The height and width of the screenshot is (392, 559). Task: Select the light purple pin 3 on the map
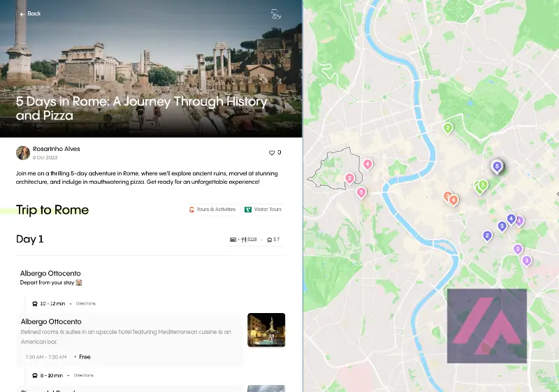tap(527, 261)
